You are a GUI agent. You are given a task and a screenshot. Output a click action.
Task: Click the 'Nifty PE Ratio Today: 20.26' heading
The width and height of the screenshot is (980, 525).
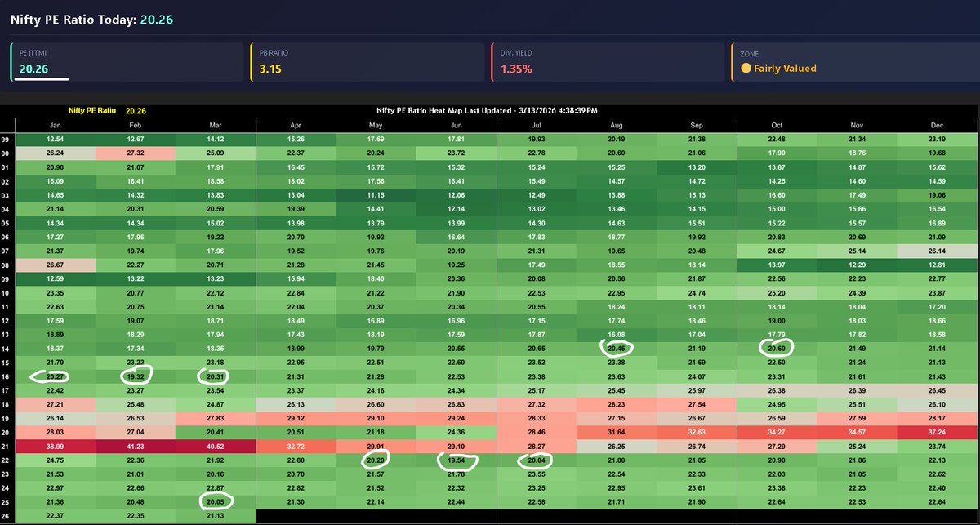tap(92, 18)
